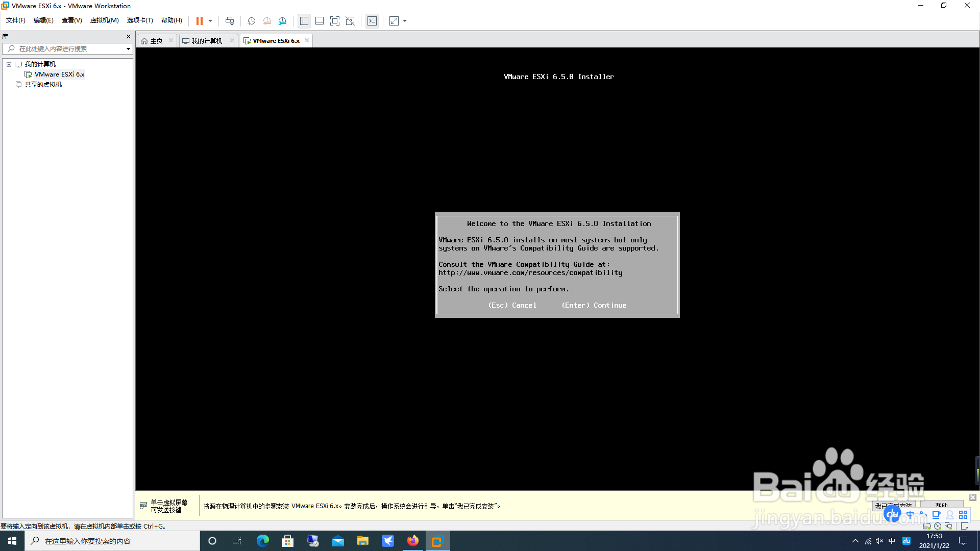The image size is (980, 551).
Task: Close the VMware ESXi 6.x tab
Action: click(307, 41)
